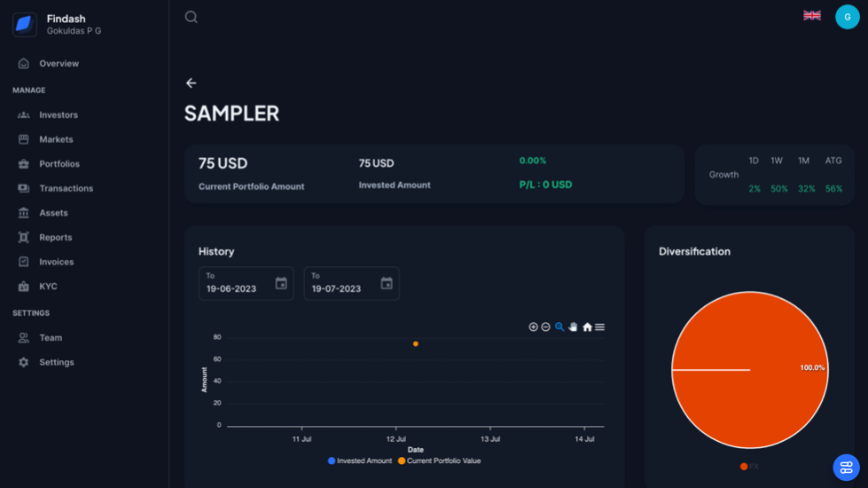Click the search magnifier icon in header
Image resolution: width=868 pixels, height=488 pixels.
(191, 17)
